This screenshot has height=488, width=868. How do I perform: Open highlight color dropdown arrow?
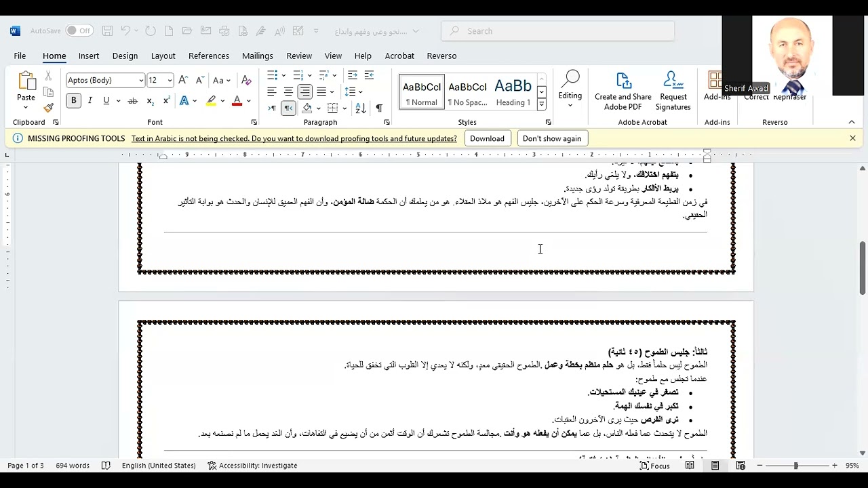coord(222,101)
